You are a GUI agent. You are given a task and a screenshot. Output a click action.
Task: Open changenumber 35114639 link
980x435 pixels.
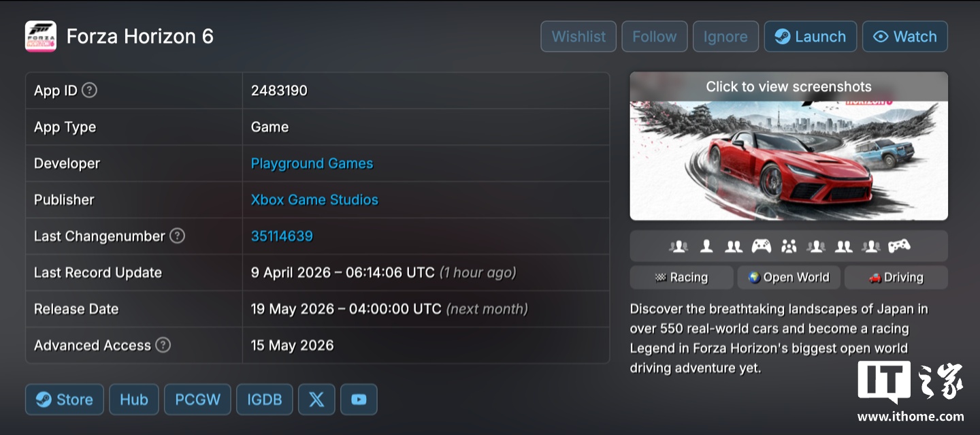click(x=282, y=236)
